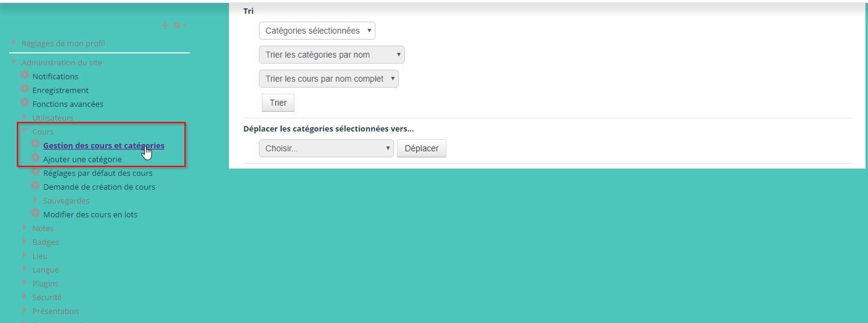
Task: Collapse the Administration du site tree
Action: coord(14,62)
